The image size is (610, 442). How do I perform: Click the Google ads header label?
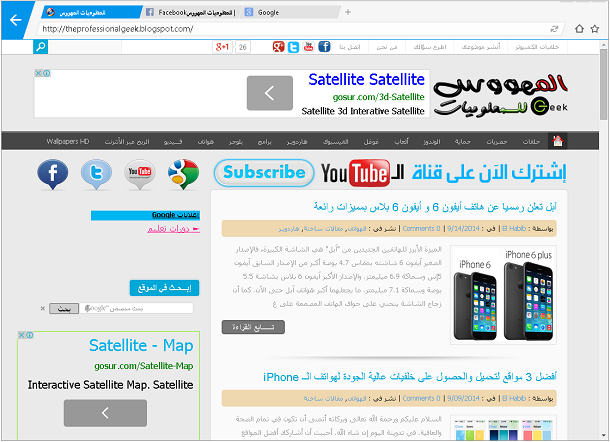(x=145, y=215)
